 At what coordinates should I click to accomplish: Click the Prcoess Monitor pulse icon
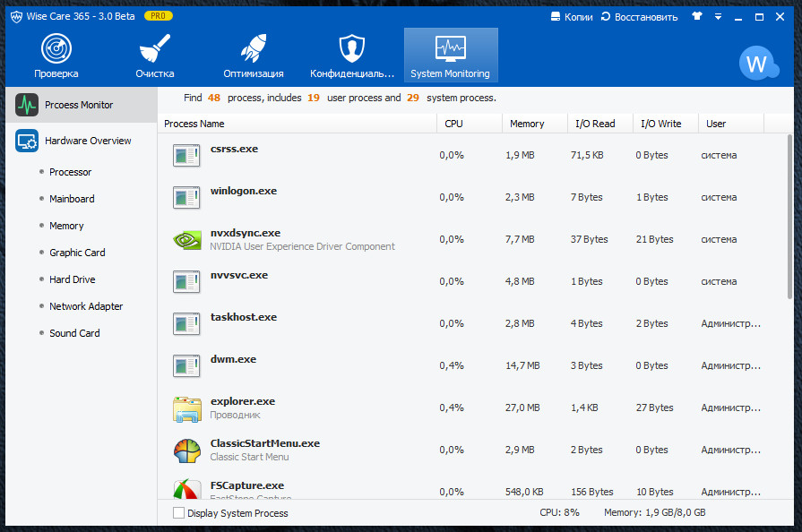[27, 105]
